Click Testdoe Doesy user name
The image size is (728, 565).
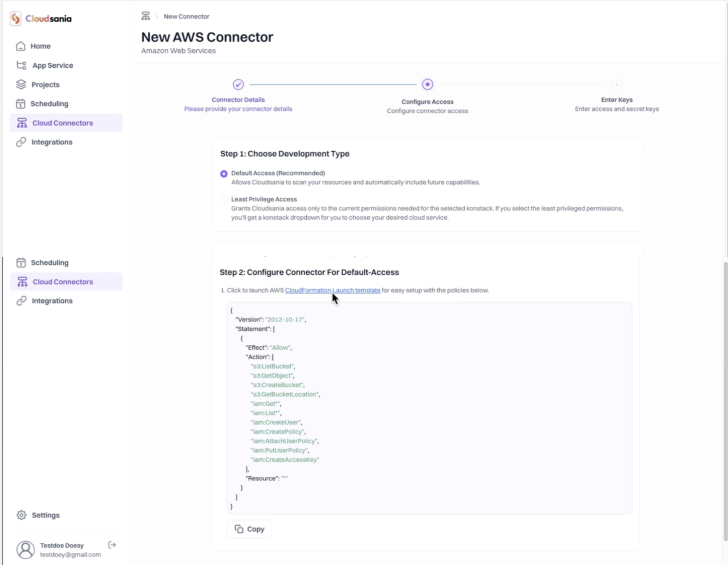tap(62, 545)
